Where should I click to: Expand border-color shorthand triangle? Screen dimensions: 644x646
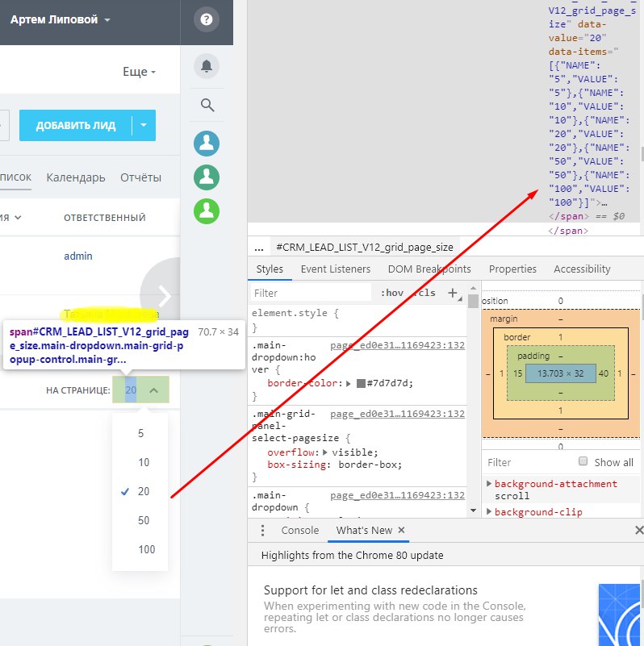click(349, 384)
